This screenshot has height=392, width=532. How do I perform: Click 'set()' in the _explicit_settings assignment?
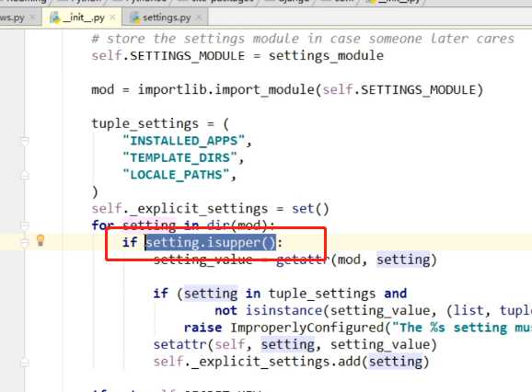(x=310, y=209)
